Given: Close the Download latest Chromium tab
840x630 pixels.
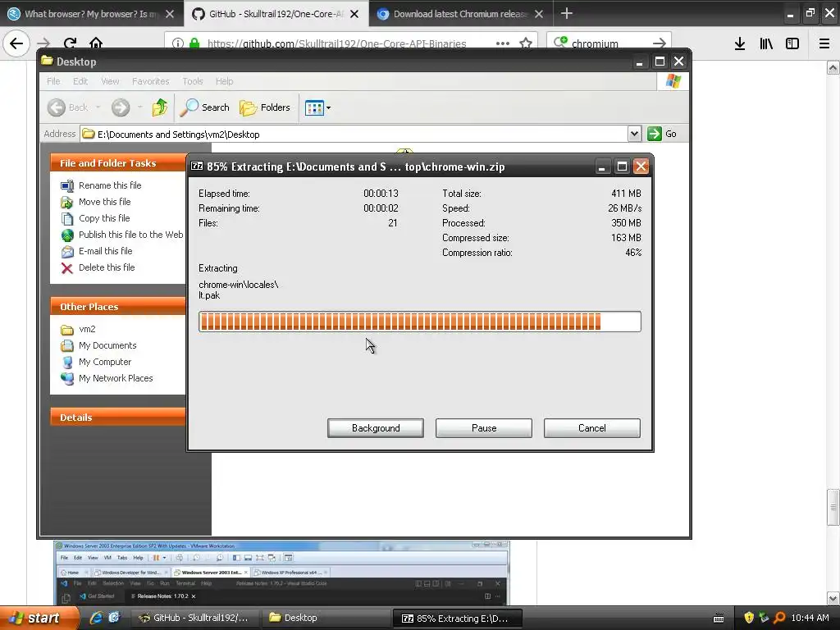Looking at the screenshot, I should (x=539, y=14).
